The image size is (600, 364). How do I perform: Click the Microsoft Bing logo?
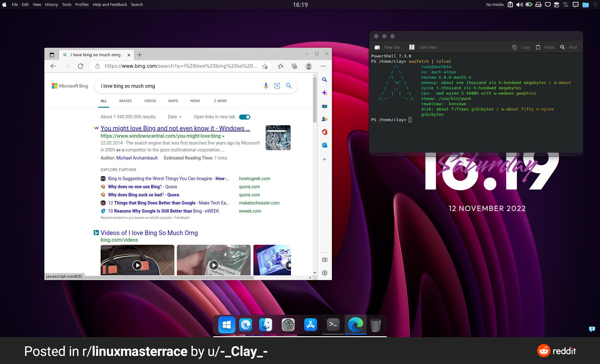coord(70,86)
